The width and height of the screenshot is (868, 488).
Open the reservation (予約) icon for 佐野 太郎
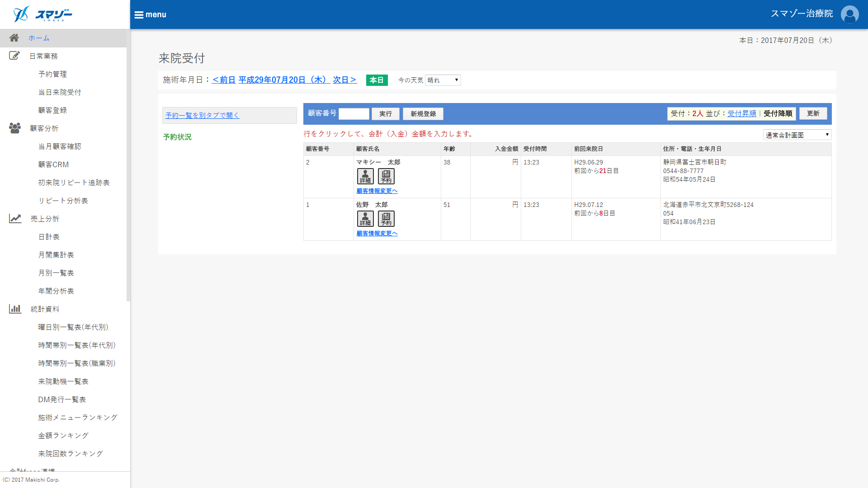point(386,219)
